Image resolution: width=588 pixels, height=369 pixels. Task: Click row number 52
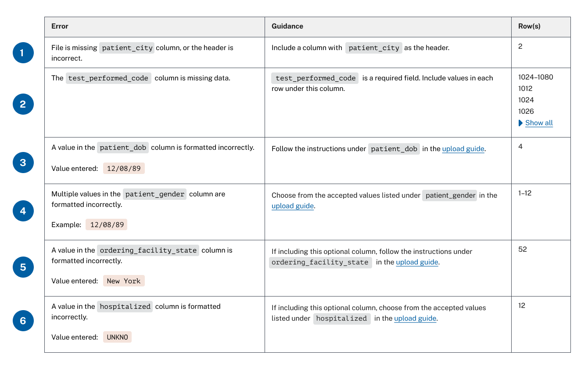point(523,250)
